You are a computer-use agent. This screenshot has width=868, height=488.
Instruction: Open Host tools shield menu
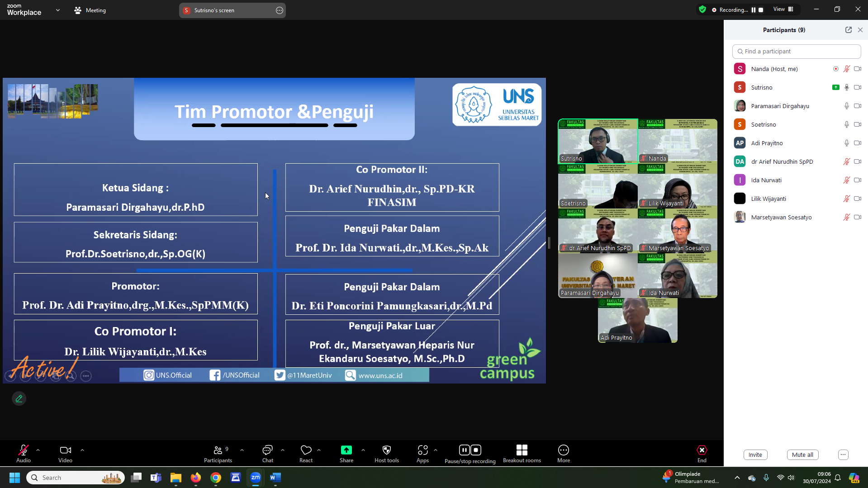387,454
